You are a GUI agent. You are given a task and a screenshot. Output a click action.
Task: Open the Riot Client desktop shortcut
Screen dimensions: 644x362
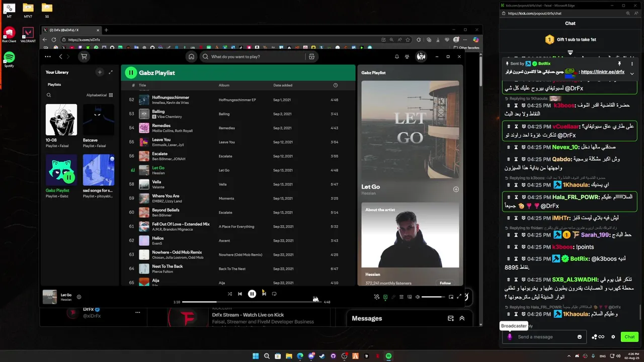[9, 35]
